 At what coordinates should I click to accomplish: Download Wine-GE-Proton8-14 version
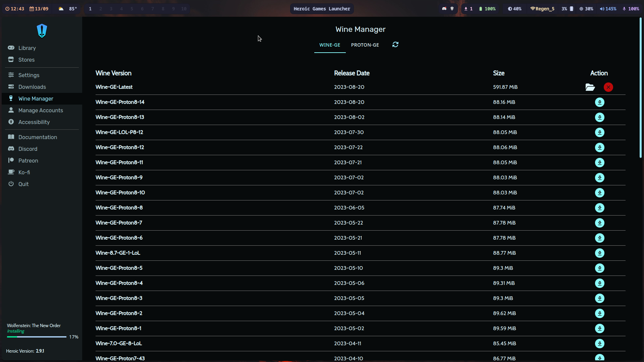click(599, 102)
